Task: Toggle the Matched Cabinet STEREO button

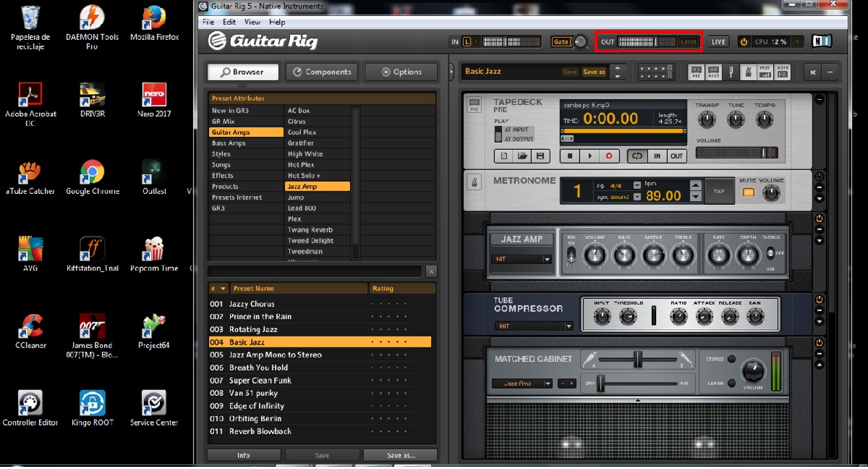Action: click(x=731, y=359)
